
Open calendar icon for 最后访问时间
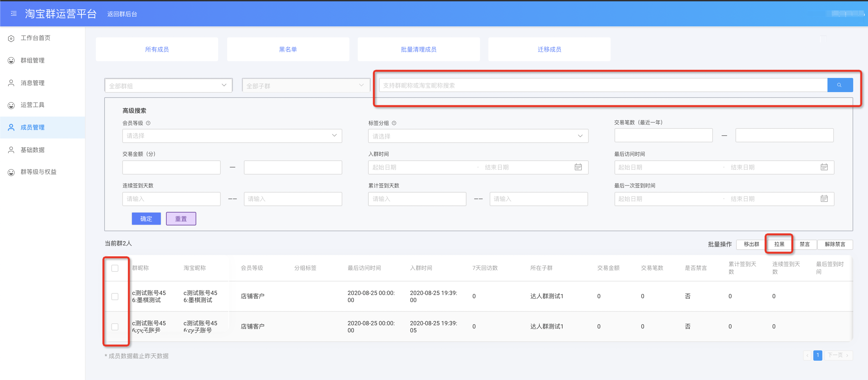click(x=824, y=167)
